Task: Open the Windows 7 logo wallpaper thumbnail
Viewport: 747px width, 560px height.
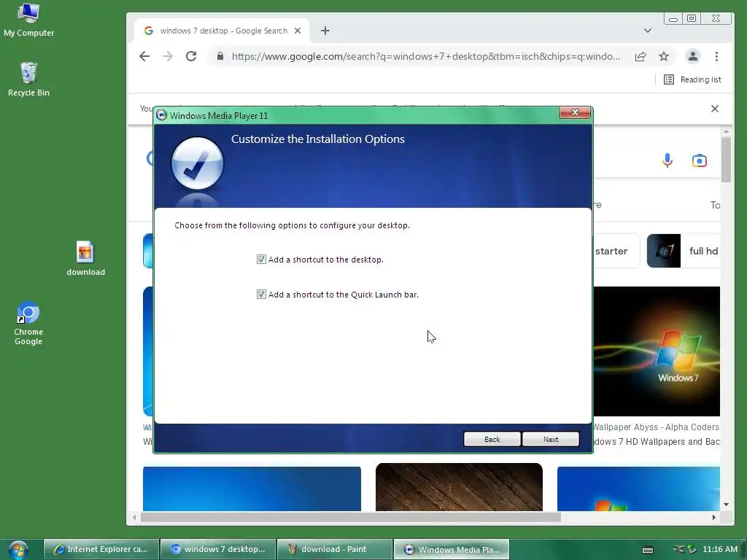Action: pos(657,351)
